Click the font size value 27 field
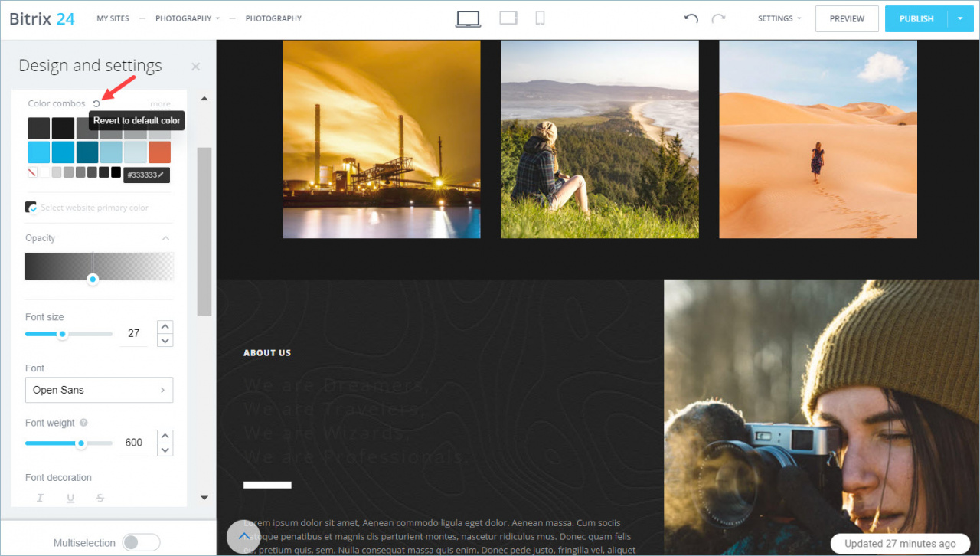Screen dimensions: 980x556 [134, 333]
